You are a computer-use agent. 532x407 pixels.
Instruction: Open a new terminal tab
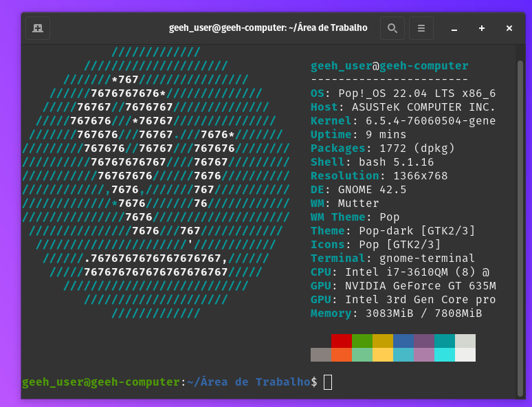tap(38, 28)
